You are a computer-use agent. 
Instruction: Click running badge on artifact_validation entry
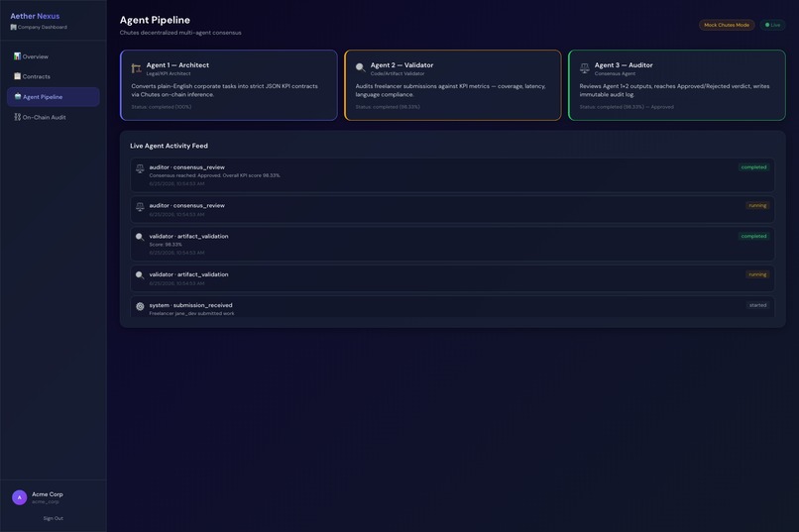757,274
